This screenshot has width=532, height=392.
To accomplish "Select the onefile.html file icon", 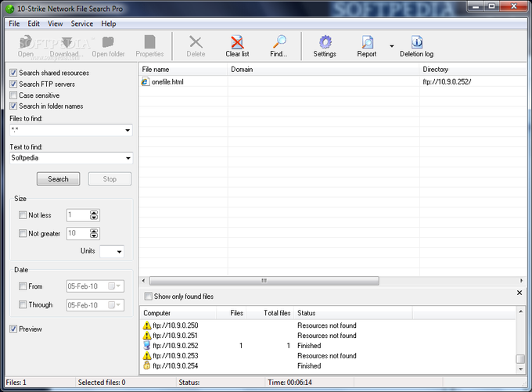I will [x=146, y=82].
